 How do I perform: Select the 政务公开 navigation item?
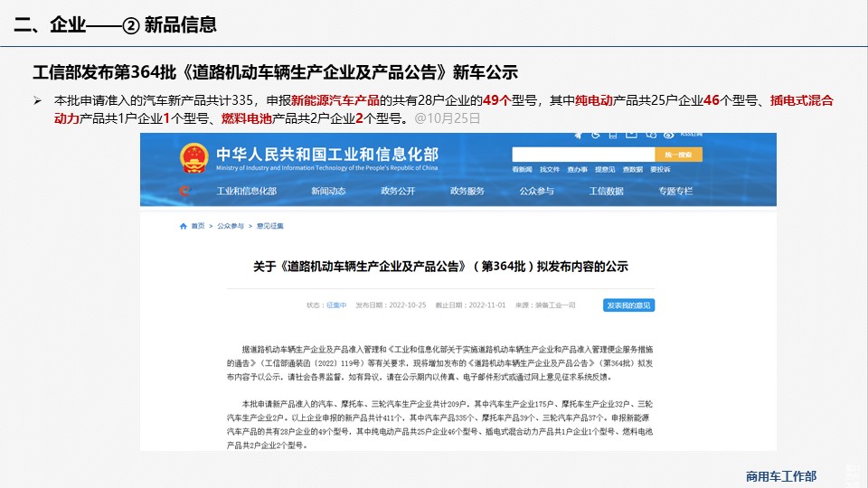398,191
